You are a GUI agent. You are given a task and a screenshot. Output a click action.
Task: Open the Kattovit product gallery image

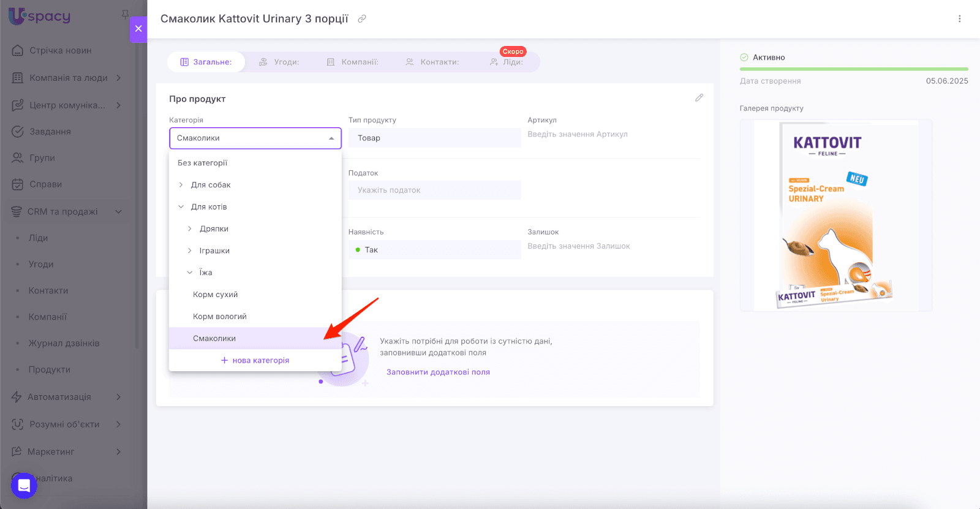click(836, 216)
